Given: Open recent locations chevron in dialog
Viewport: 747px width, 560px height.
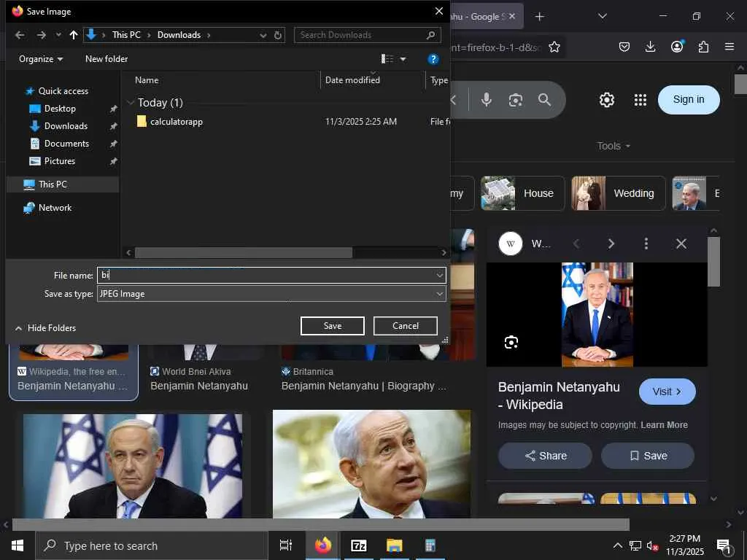Looking at the screenshot, I should pyautogui.click(x=58, y=35).
